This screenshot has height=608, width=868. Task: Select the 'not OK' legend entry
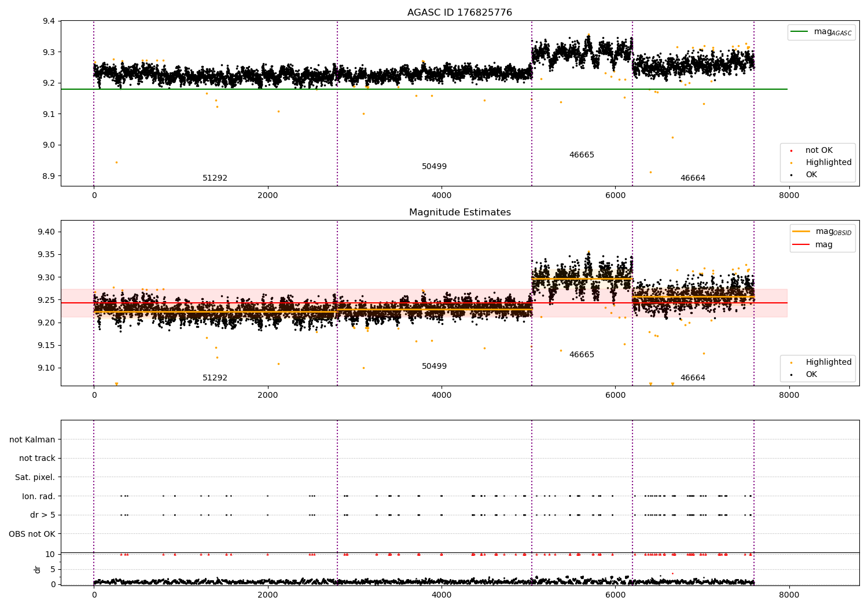click(819, 151)
